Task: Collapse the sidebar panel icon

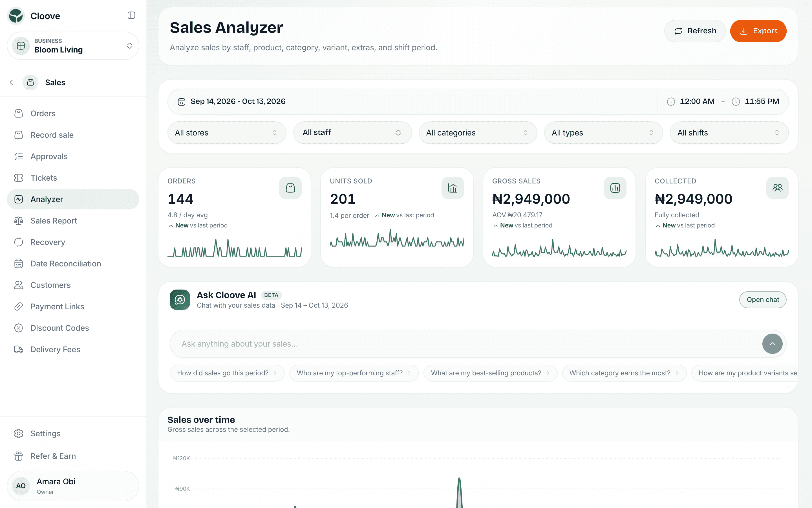Action: 131,16
